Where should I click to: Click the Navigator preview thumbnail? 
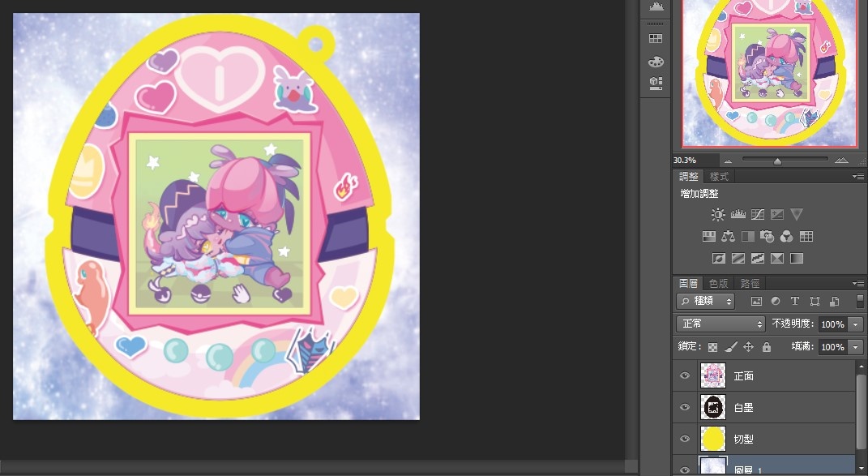(x=769, y=74)
